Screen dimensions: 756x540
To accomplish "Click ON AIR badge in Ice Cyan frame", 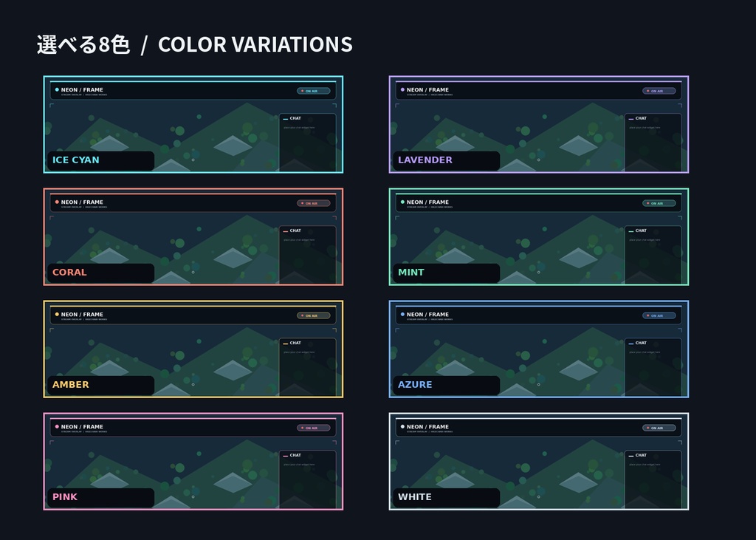I will coord(313,91).
